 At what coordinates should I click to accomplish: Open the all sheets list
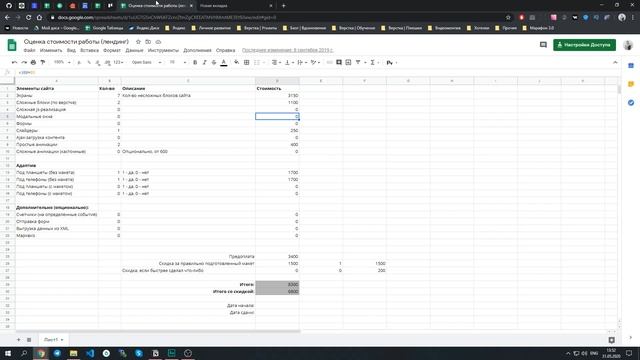[x=29, y=340]
